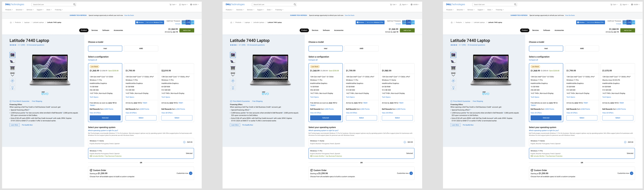The image size is (644, 190).
Task: Click the Customize now arrow in the middle page
Action: 411,173
